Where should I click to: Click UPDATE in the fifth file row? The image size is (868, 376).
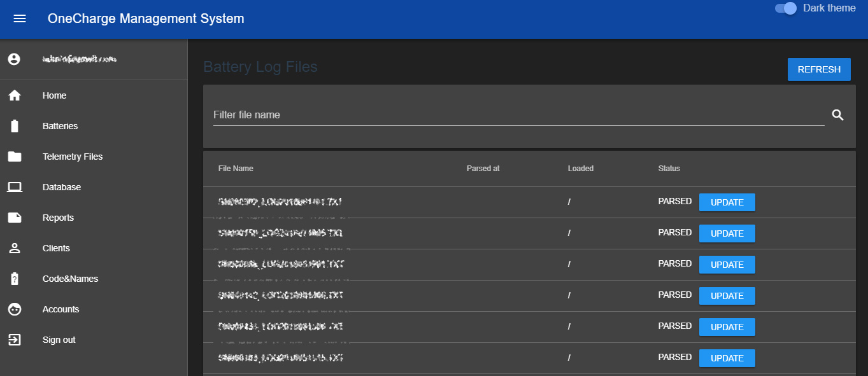click(727, 327)
